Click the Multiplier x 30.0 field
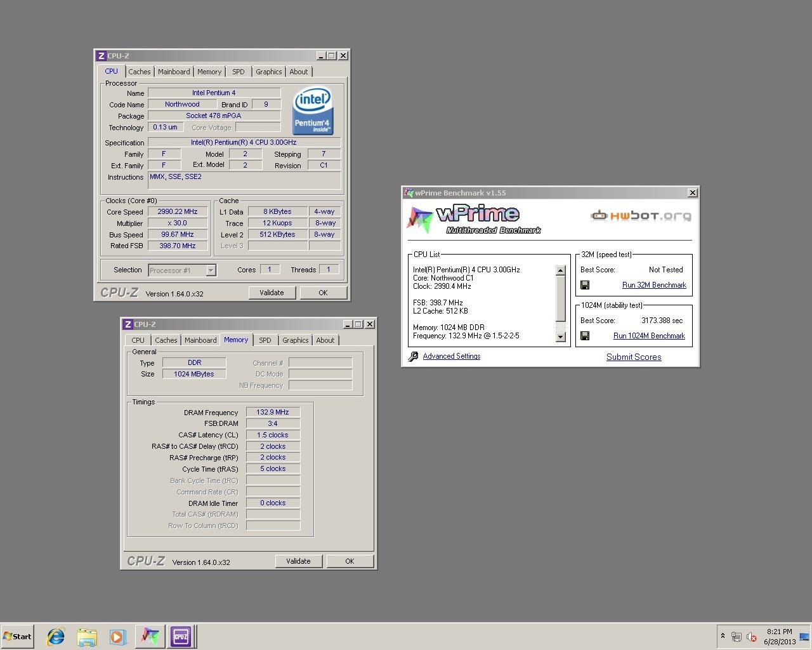The image size is (812, 650). [178, 223]
